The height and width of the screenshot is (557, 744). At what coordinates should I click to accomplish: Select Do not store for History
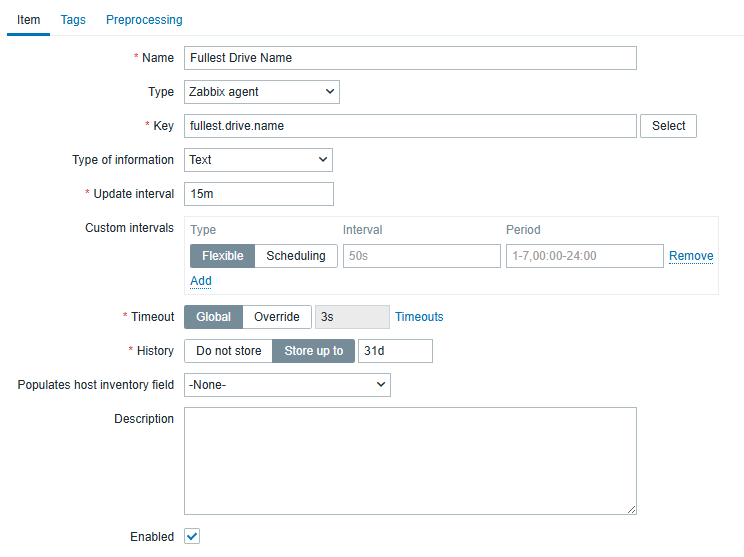228,351
